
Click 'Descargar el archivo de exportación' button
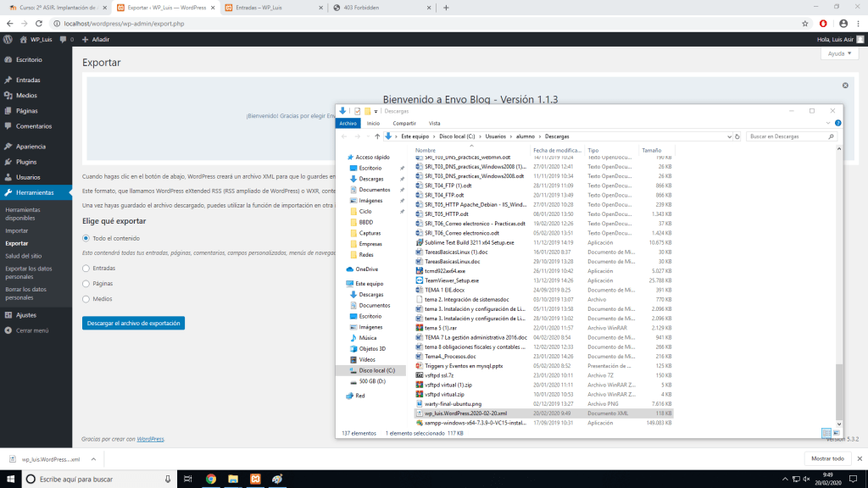133,323
